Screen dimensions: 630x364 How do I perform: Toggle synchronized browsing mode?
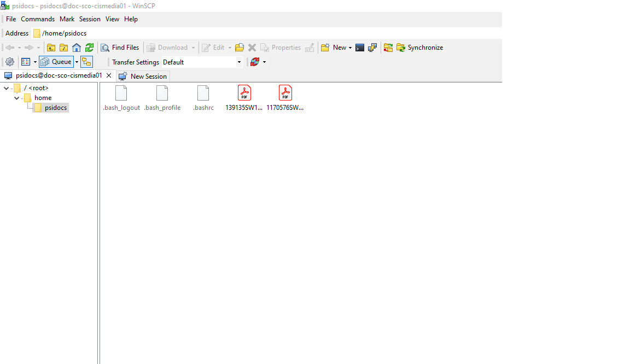tap(86, 62)
